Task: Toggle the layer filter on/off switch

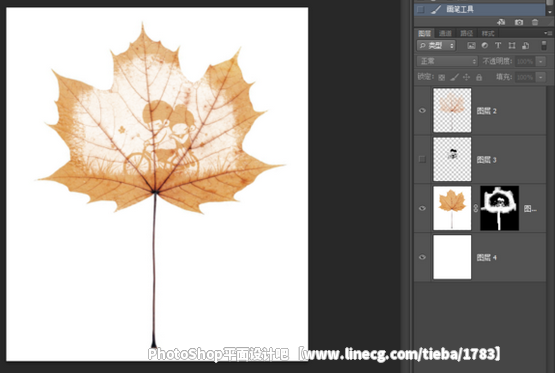Action: pyautogui.click(x=544, y=45)
